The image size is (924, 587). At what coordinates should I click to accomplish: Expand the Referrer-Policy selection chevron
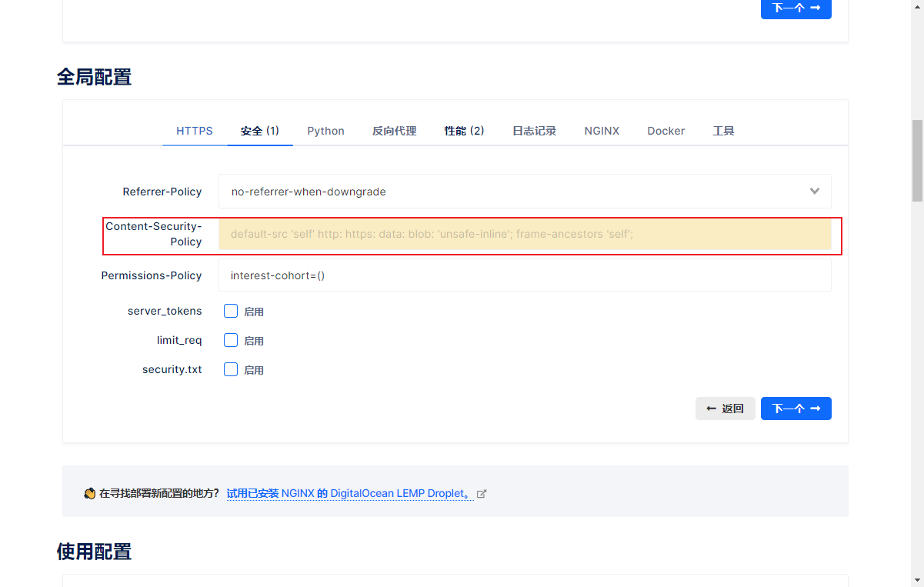814,191
